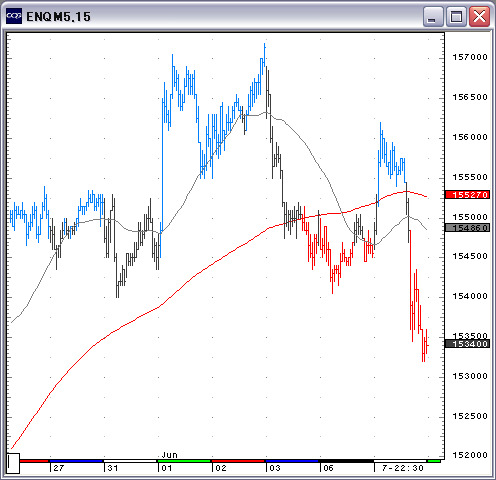Click the red 155270 moving average price label

468,194
